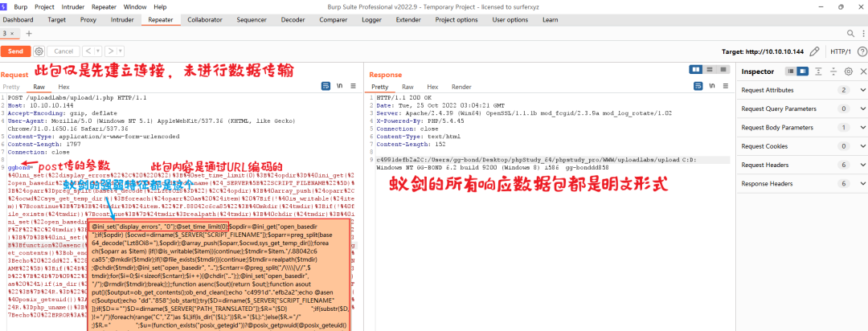This screenshot has height=331, width=868.
Task: Click the POST /uploadlabs/upload/1.php request line
Action: [77, 97]
